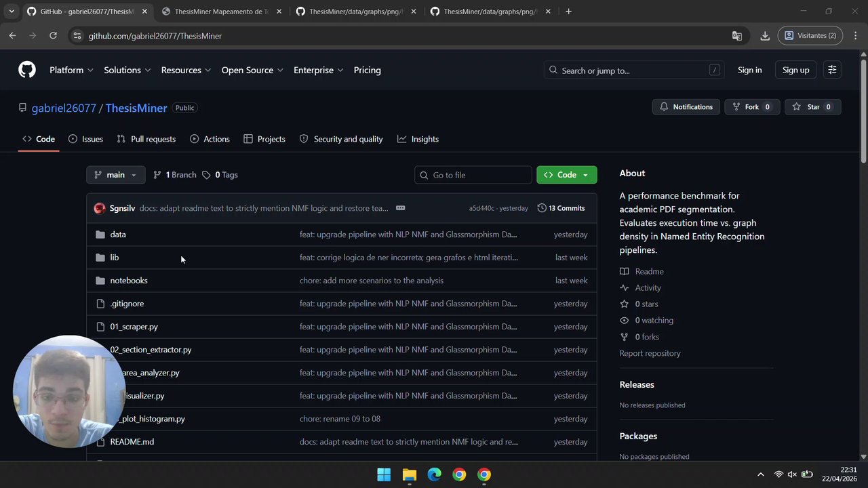Focus the Search or jump to field
868x488 pixels.
point(634,70)
